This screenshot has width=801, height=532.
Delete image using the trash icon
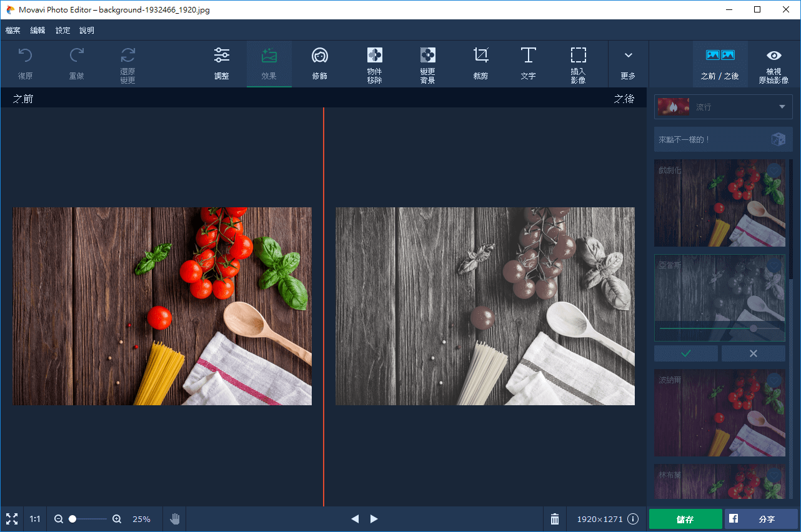[554, 519]
